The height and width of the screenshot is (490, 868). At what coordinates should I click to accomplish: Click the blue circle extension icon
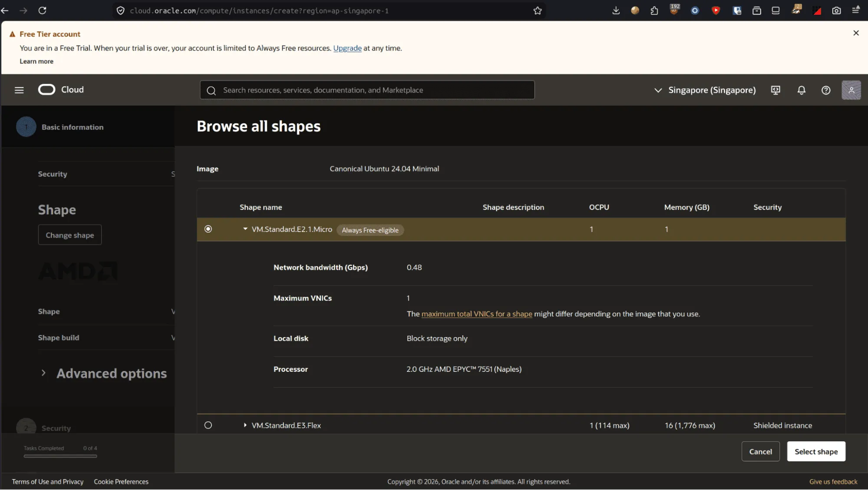click(x=695, y=10)
